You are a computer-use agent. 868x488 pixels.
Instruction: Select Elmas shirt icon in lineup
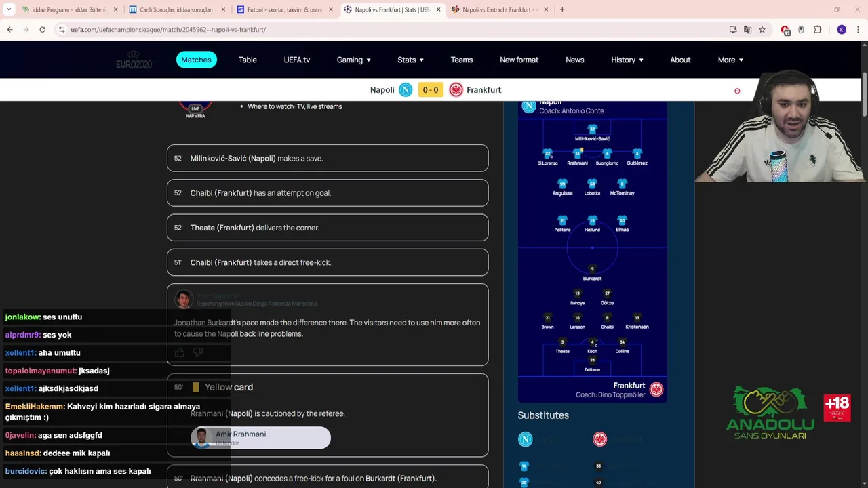tap(622, 220)
